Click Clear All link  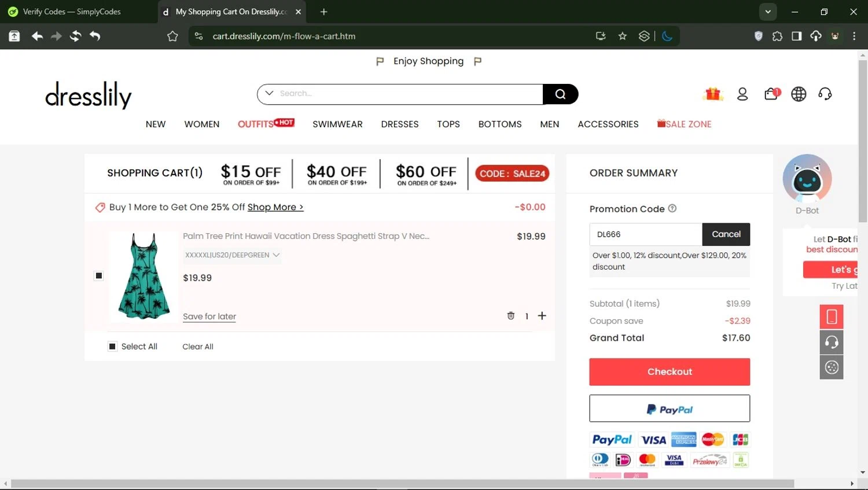pos(198,347)
